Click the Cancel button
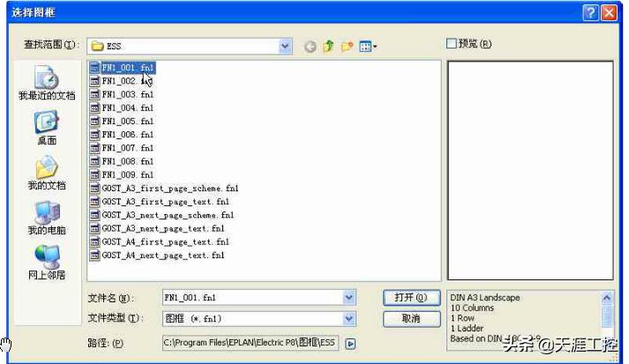The width and height of the screenshot is (629, 364). [412, 319]
